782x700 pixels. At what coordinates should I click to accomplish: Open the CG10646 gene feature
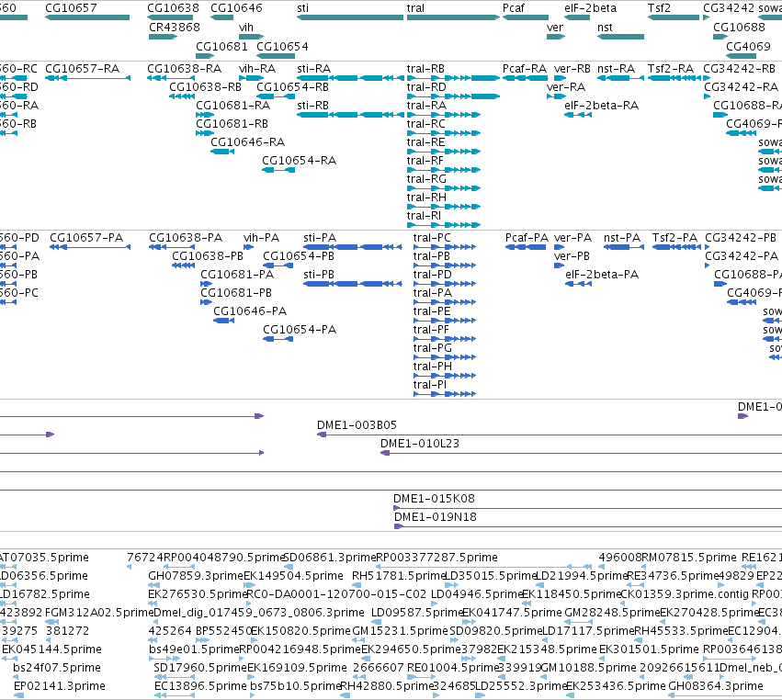tap(222, 17)
